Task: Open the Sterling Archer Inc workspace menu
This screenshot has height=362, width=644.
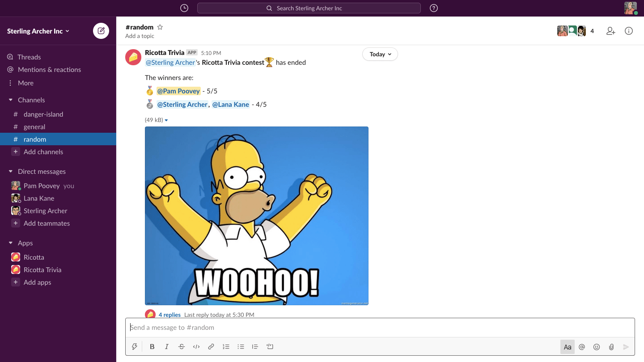Action: (x=38, y=31)
